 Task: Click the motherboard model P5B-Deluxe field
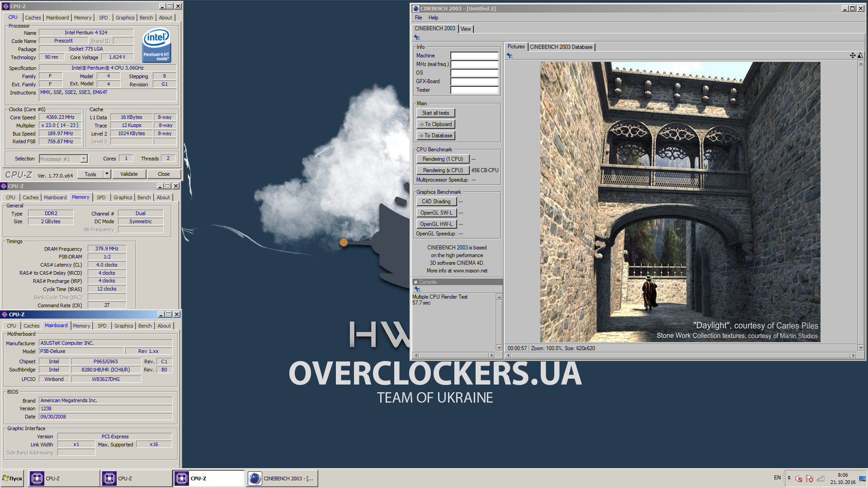coord(81,352)
